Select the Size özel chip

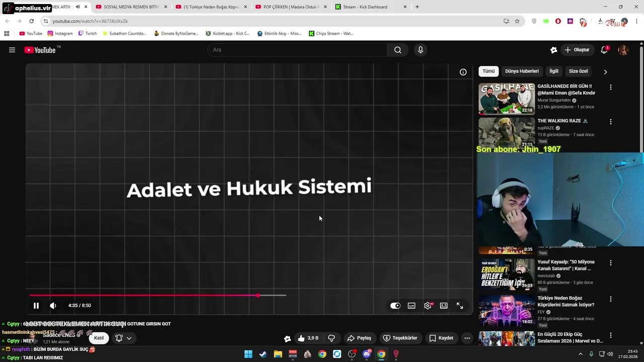(578, 71)
